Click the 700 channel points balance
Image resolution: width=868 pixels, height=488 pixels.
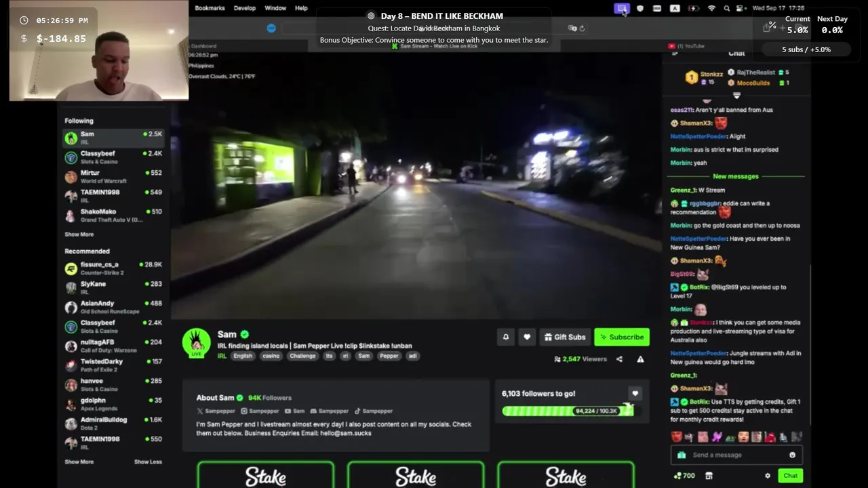tap(684, 476)
